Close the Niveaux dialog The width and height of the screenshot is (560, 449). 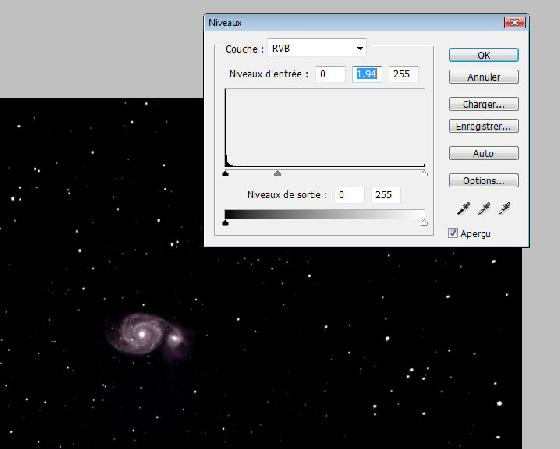click(x=515, y=23)
